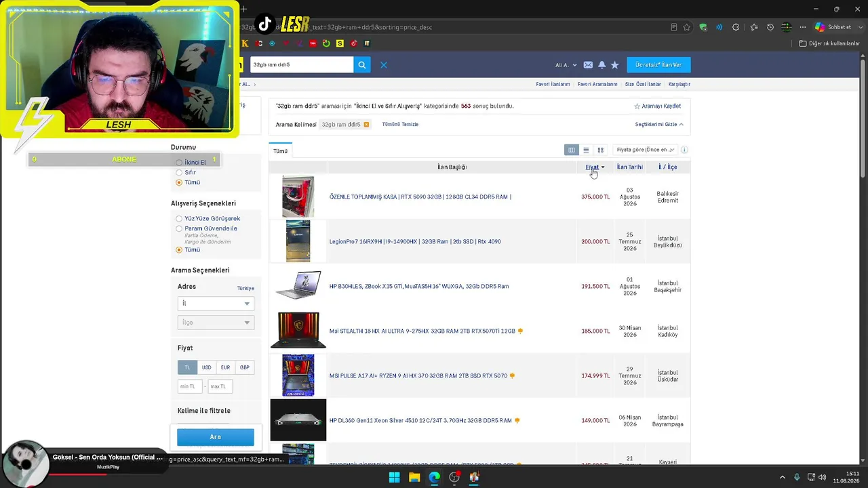Collapse selections with 'Seçtiklerimi Gizle'
868x488 pixels.
(x=659, y=125)
